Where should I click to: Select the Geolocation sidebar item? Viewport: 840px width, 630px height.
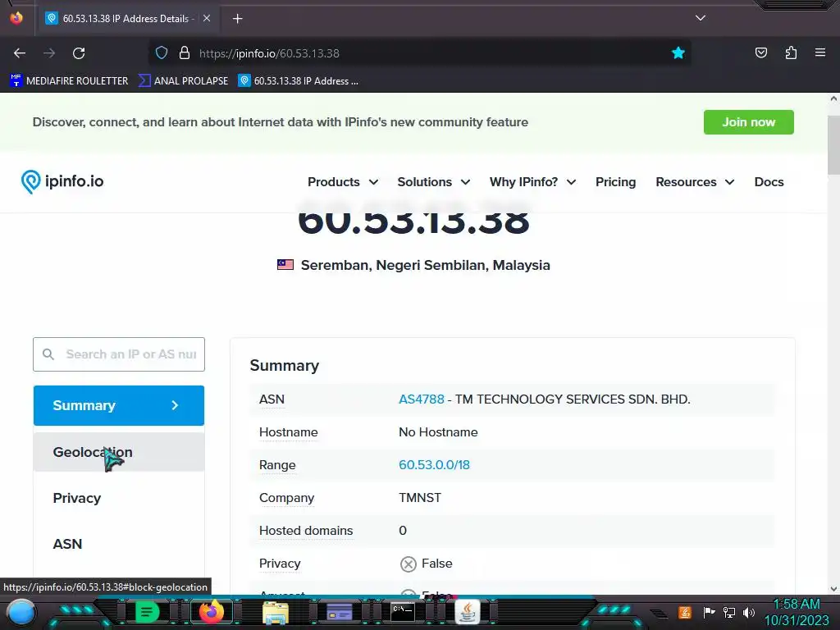pyautogui.click(x=119, y=452)
